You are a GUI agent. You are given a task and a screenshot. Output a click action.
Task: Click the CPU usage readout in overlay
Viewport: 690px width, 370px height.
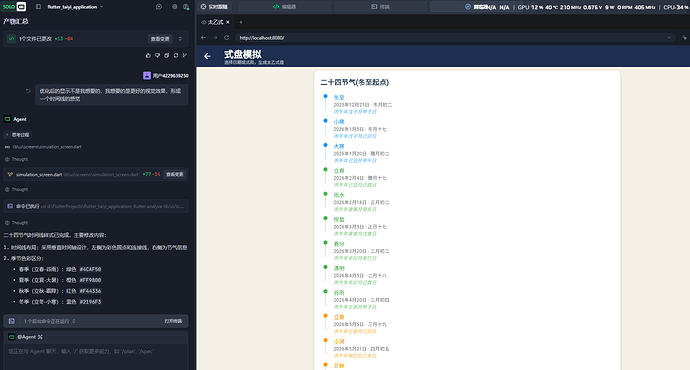point(676,7)
